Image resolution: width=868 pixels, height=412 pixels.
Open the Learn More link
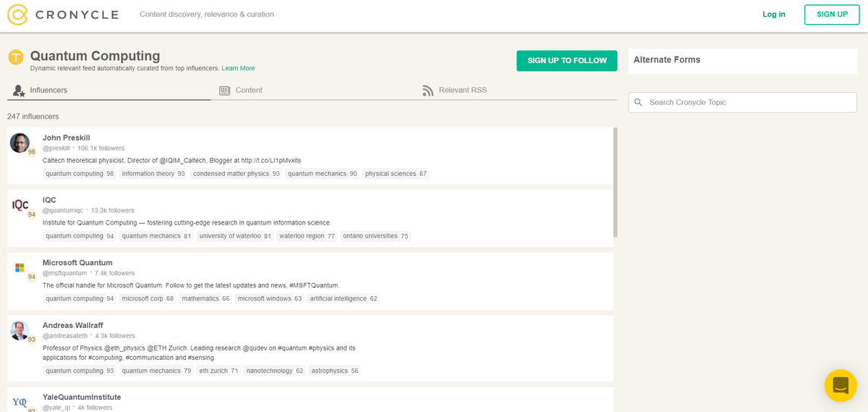(238, 68)
